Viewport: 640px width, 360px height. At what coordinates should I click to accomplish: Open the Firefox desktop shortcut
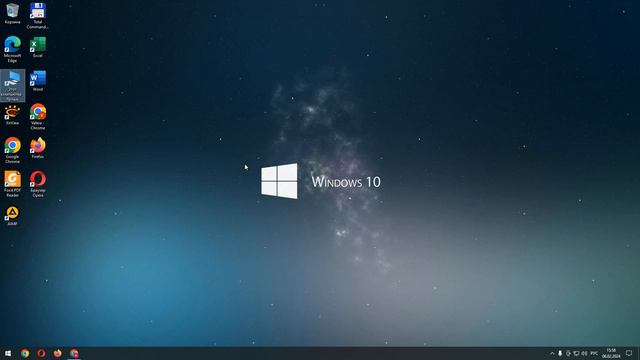click(x=38, y=148)
